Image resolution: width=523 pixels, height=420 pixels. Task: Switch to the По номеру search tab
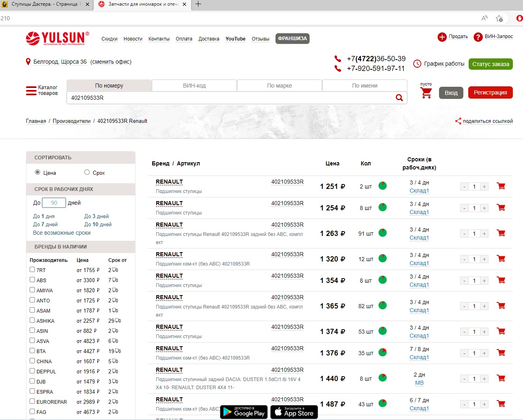point(109,86)
